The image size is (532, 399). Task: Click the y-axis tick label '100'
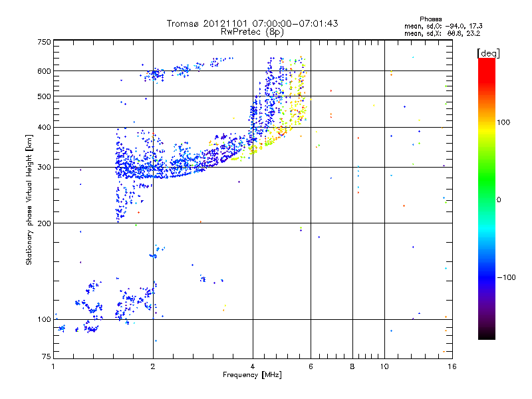point(44,320)
